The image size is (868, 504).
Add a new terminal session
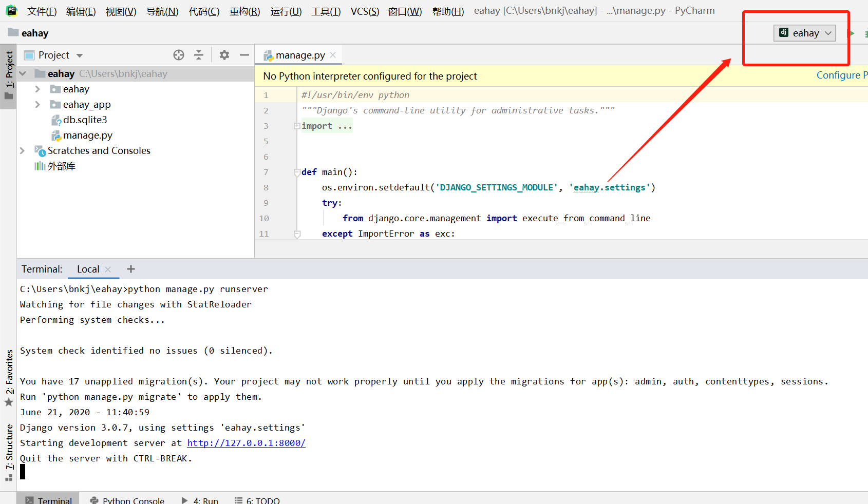131,269
